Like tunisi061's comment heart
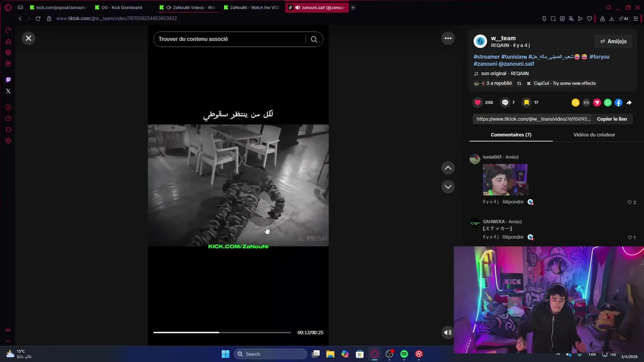Image resolution: width=644 pixels, height=362 pixels. tap(629, 203)
